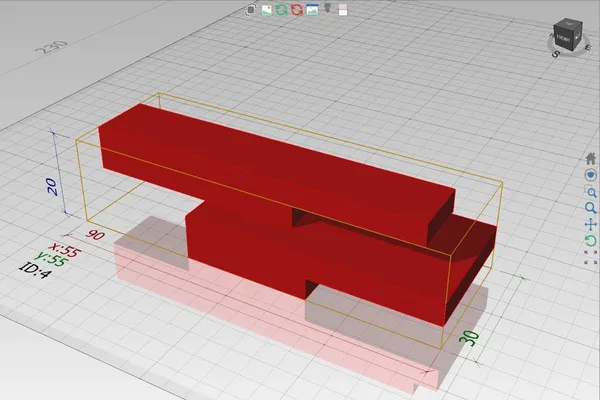Image resolution: width=600 pixels, height=400 pixels.
Task: Click the blue eye look-at view icon
Action: pos(591,175)
